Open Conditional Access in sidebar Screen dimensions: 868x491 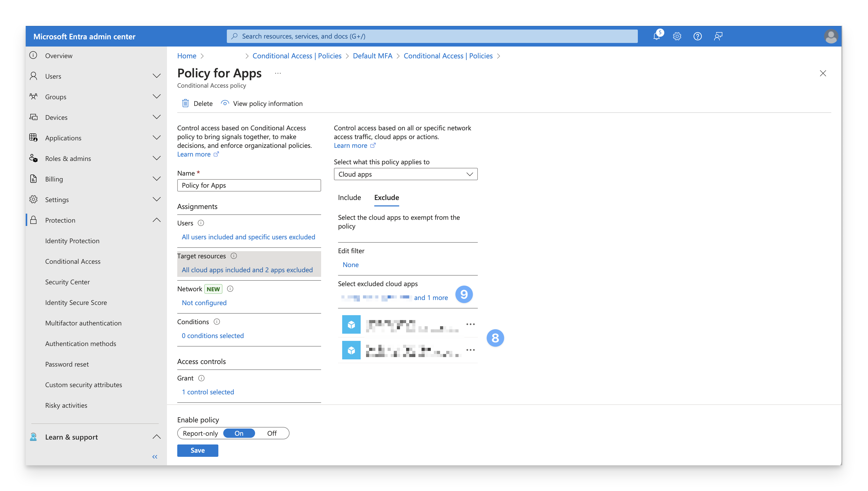[x=73, y=261]
